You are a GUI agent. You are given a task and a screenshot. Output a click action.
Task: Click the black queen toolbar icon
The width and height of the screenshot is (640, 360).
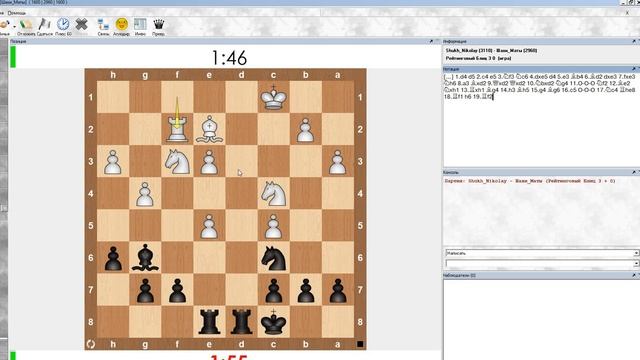click(158, 26)
